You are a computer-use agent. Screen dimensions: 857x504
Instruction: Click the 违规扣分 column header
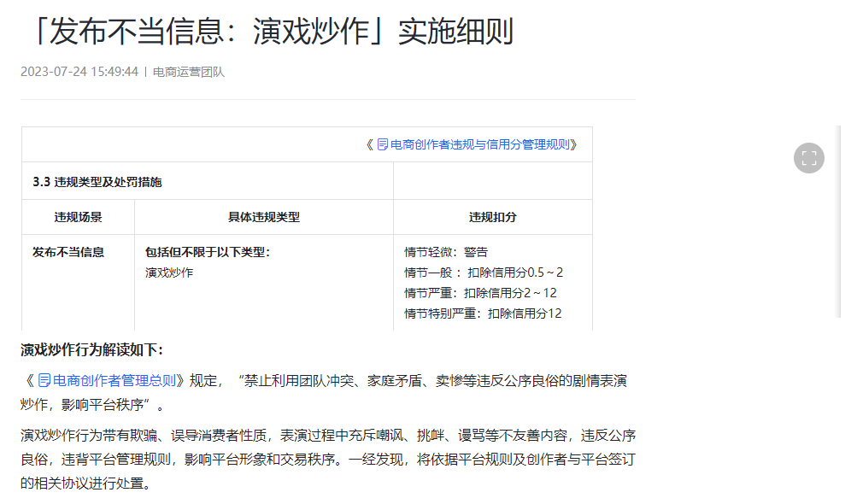tap(492, 217)
